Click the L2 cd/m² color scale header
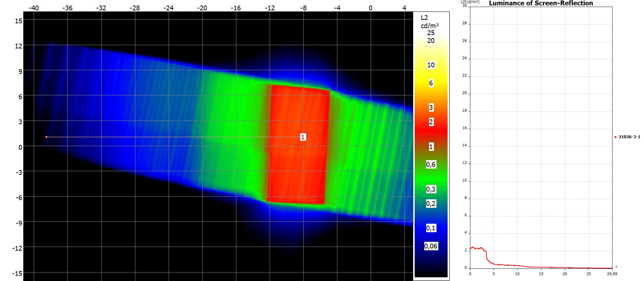 coord(429,21)
